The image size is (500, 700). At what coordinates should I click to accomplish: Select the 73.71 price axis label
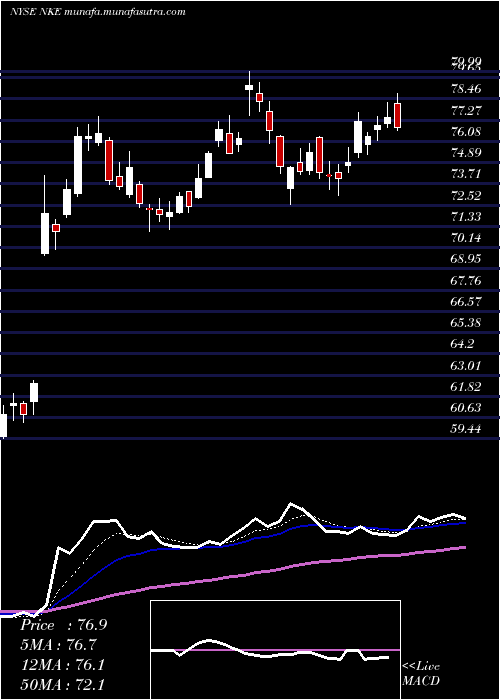(467, 174)
